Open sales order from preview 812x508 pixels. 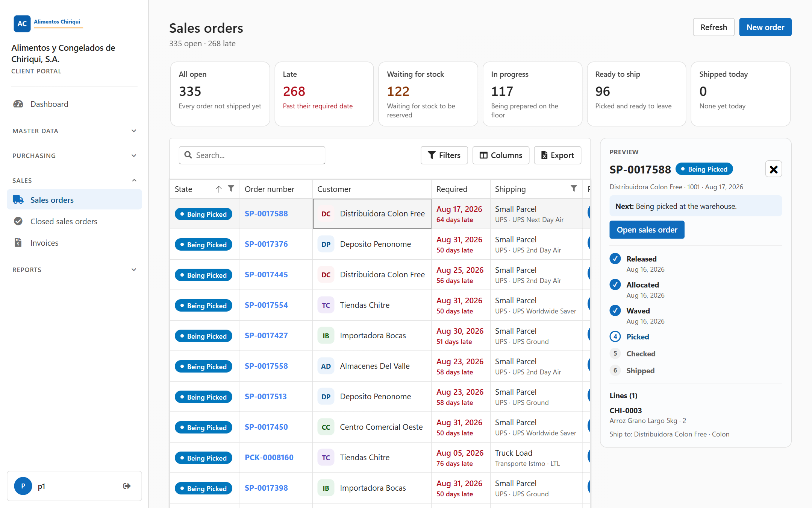[x=647, y=230]
